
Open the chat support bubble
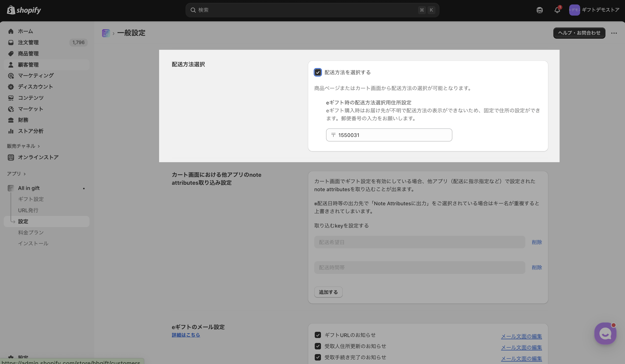tap(605, 334)
